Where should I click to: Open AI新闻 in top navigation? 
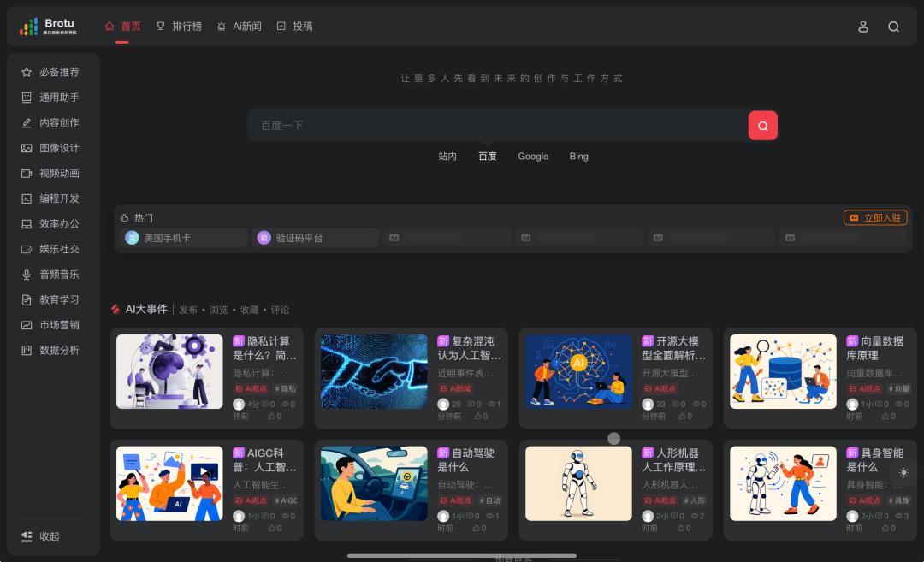(240, 27)
